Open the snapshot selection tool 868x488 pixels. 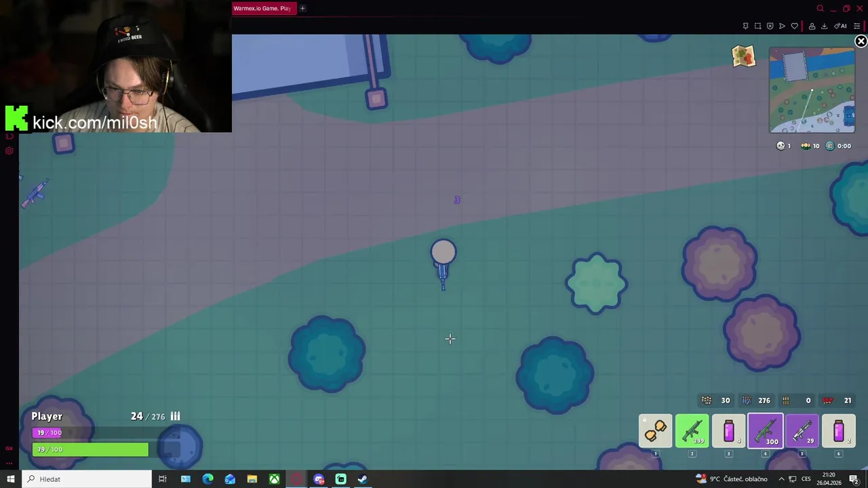[757, 26]
